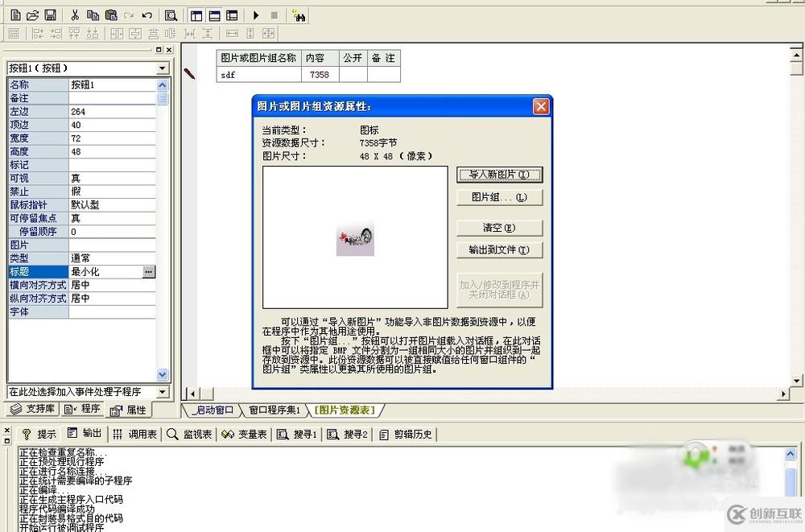Click the Cut scissors icon
Viewport: 805px width, 532px height.
(75, 15)
